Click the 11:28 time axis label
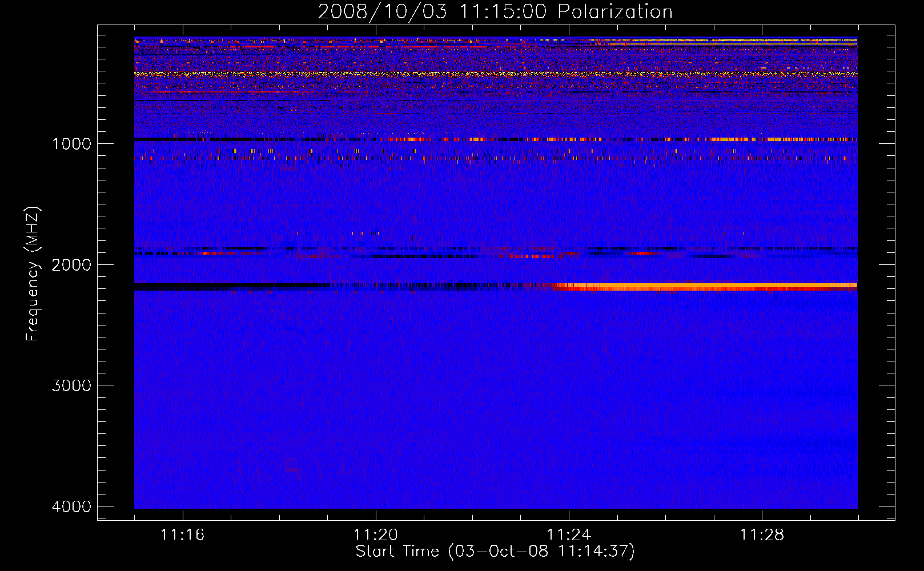This screenshot has width=924, height=571. click(762, 535)
